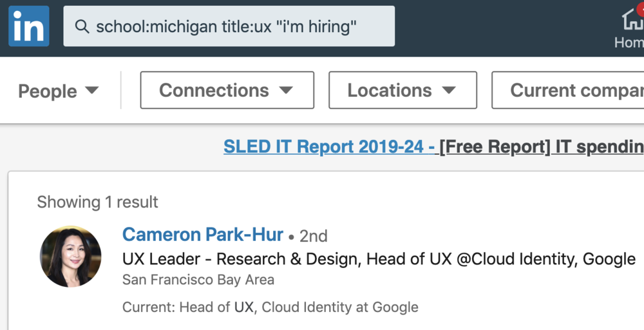Open the Current companies filter dropdown
Viewport: 644px width, 330px height.
coord(567,90)
